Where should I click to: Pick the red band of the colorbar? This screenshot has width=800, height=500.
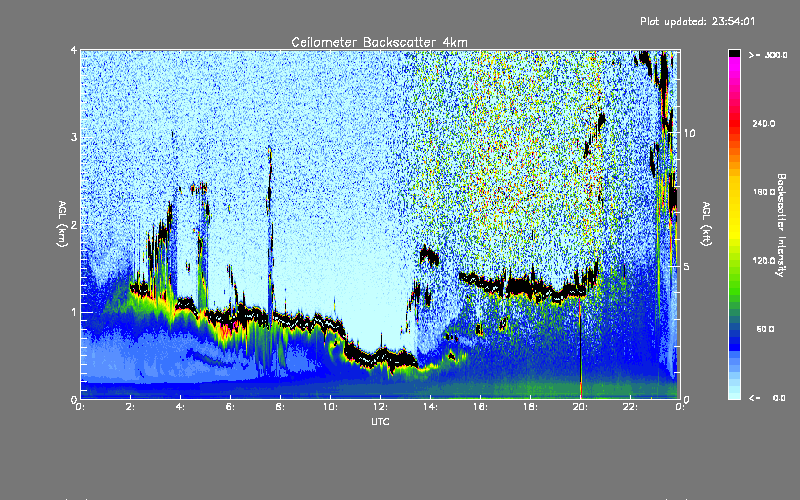[734, 122]
